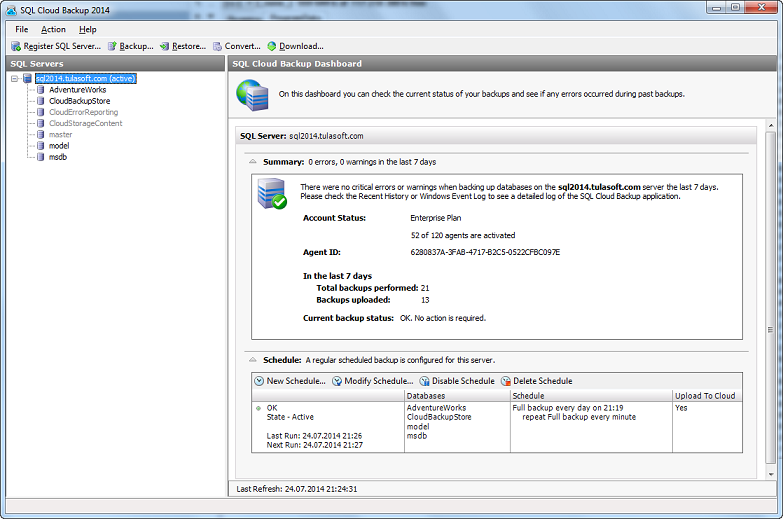Select CloudBackupStore in the server tree
This screenshot has width=783, height=519.
(80, 101)
